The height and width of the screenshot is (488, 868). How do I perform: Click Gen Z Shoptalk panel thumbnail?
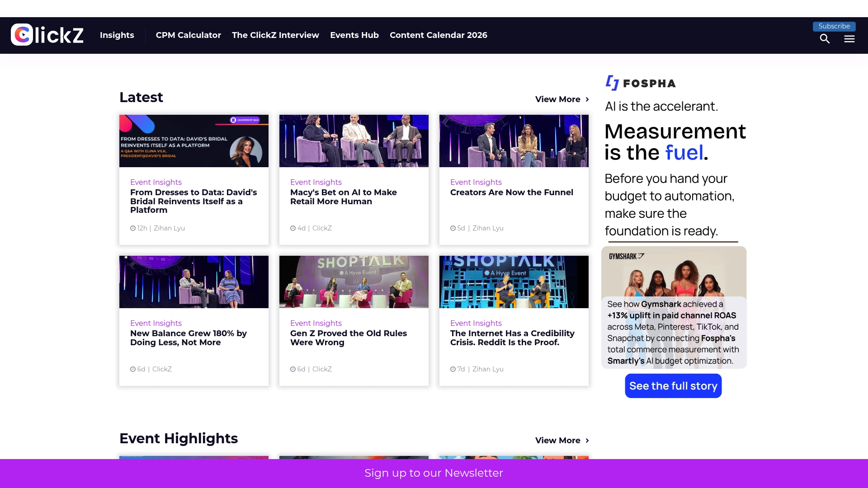coord(354,282)
